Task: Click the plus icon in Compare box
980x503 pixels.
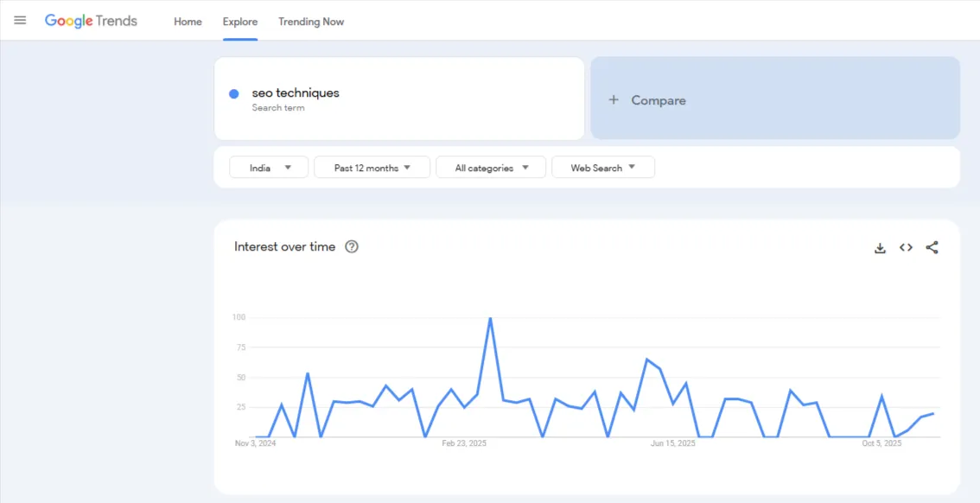Action: pos(614,99)
